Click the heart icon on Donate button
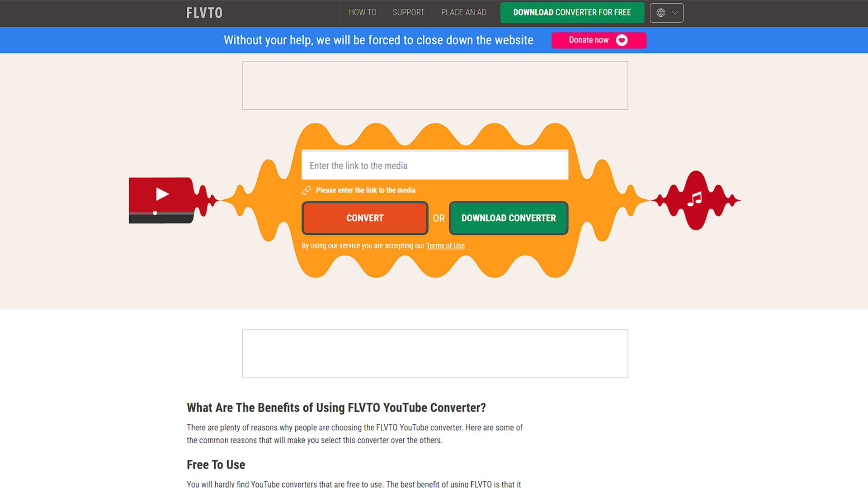The image size is (868, 488). [623, 40]
